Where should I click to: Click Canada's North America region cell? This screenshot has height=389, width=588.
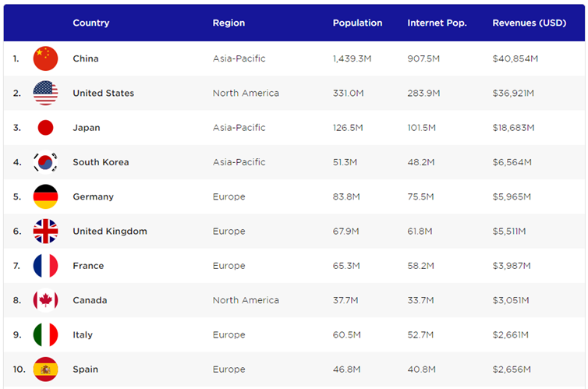[246, 300]
